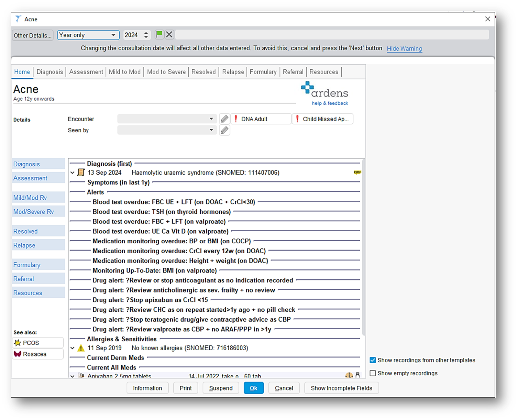Increase the year 2024 with the up arrow
Image resolution: width=518 pixels, height=420 pixels.
coord(146,33)
